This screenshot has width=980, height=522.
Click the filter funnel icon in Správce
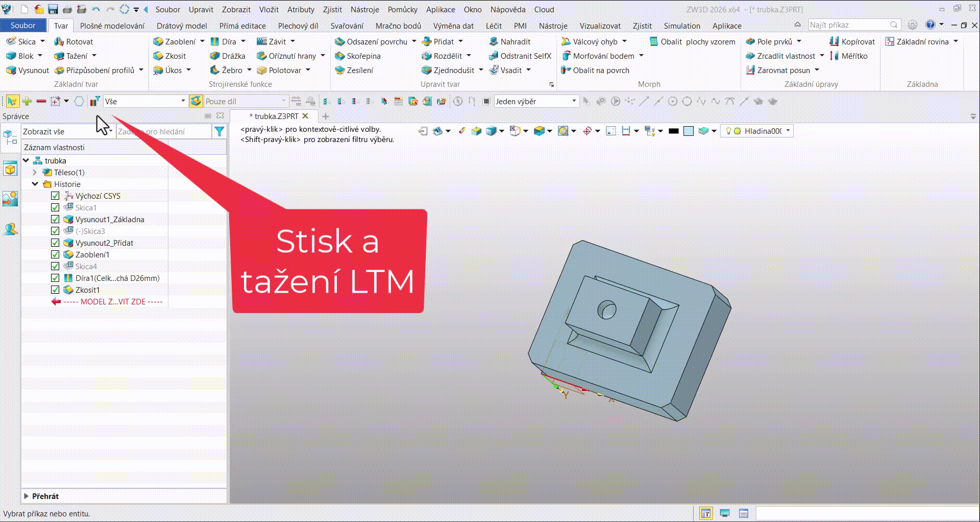[219, 131]
